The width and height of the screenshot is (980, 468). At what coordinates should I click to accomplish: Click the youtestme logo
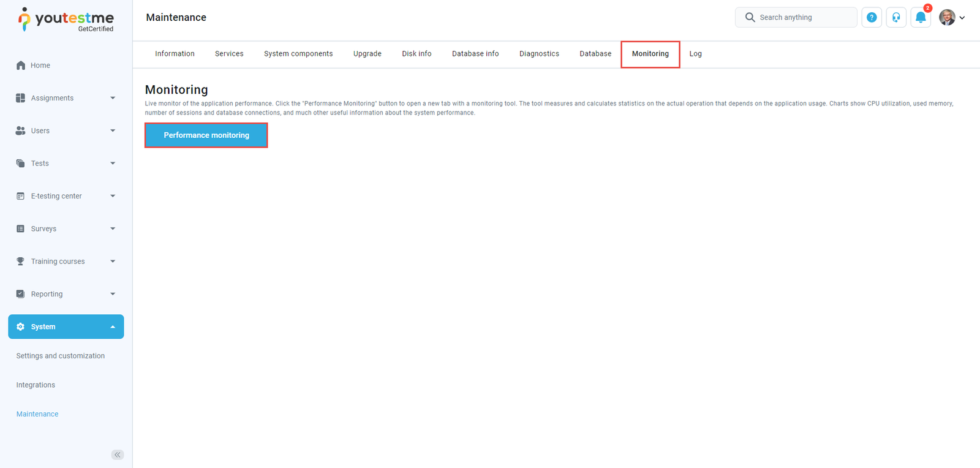pyautogui.click(x=66, y=20)
